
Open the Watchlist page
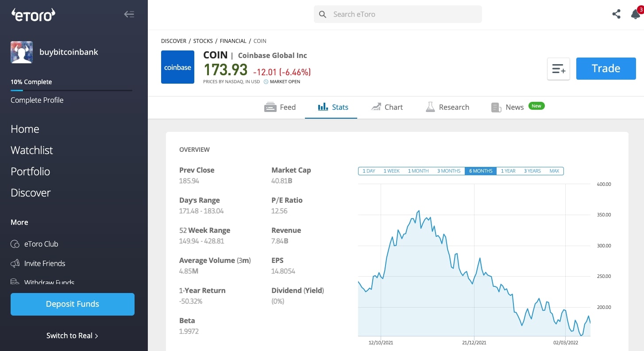click(31, 150)
